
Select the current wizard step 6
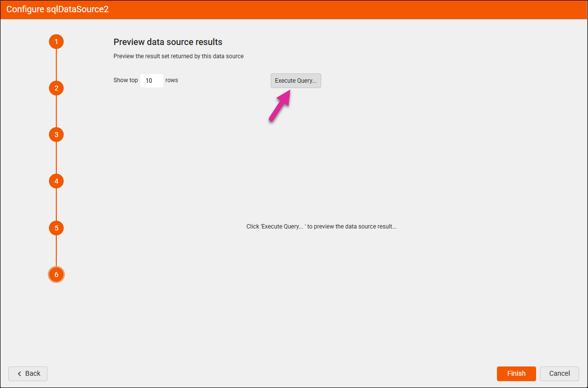coord(56,274)
